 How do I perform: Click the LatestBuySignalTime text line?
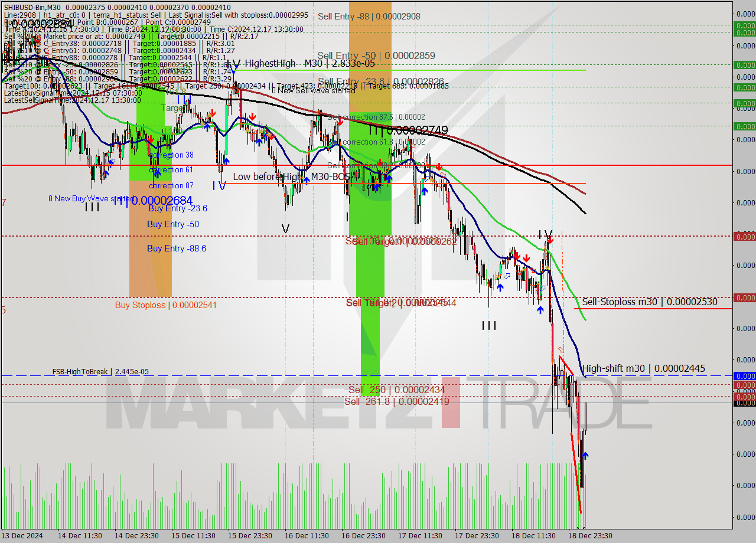point(73,93)
